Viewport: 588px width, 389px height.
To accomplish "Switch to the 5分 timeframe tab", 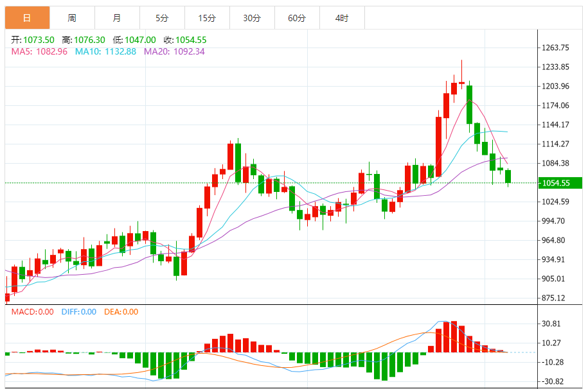I will point(163,17).
